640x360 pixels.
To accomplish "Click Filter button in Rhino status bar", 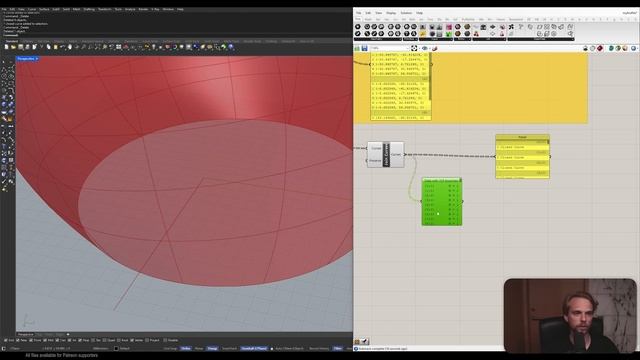I will 338,349.
